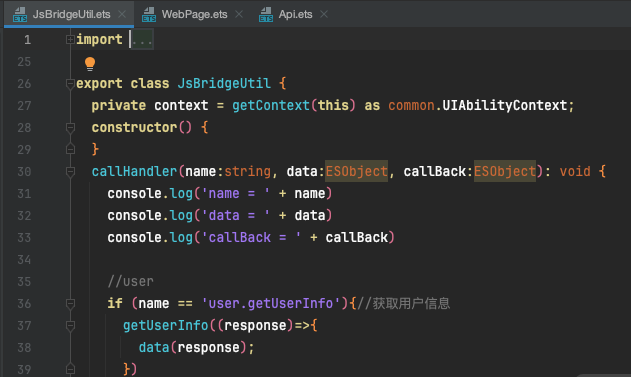Click the private keyword on line 27
Viewport: 631px width, 377px height.
click(x=119, y=106)
